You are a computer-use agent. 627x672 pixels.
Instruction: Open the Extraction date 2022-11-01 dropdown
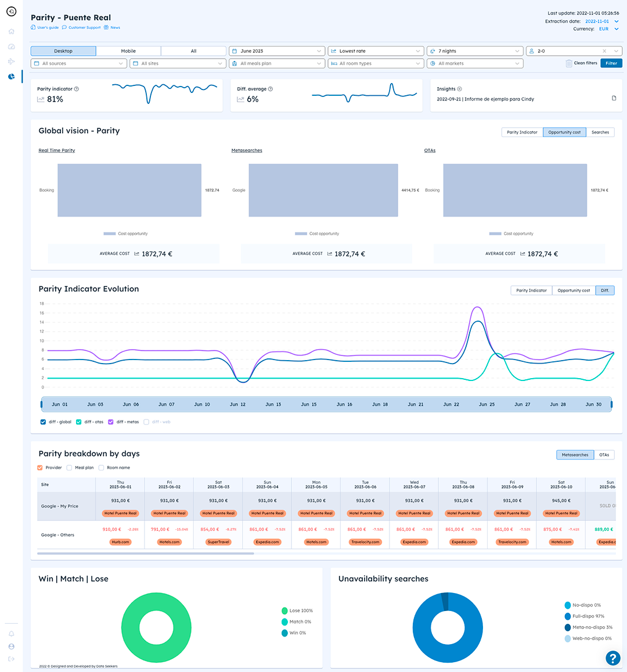coord(601,21)
